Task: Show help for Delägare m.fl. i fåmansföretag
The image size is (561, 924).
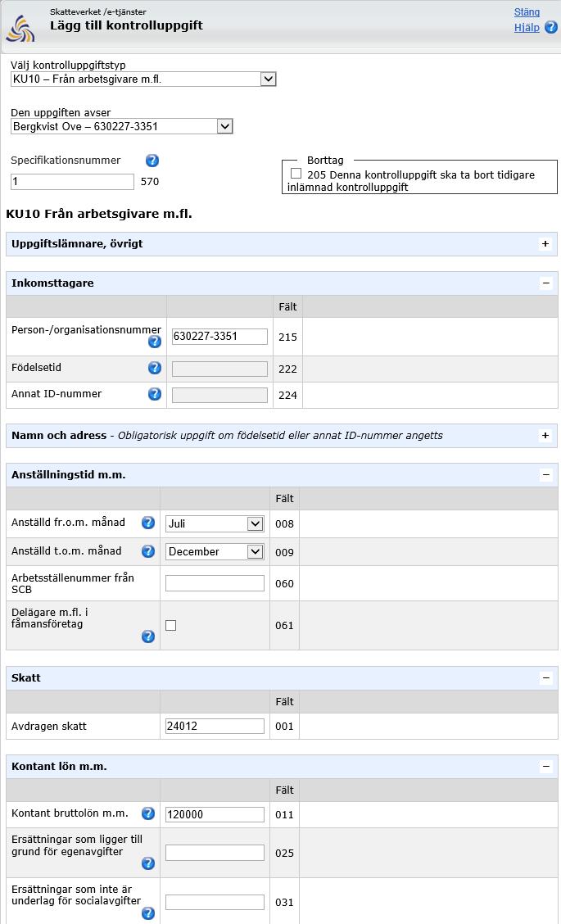Action: (148, 636)
